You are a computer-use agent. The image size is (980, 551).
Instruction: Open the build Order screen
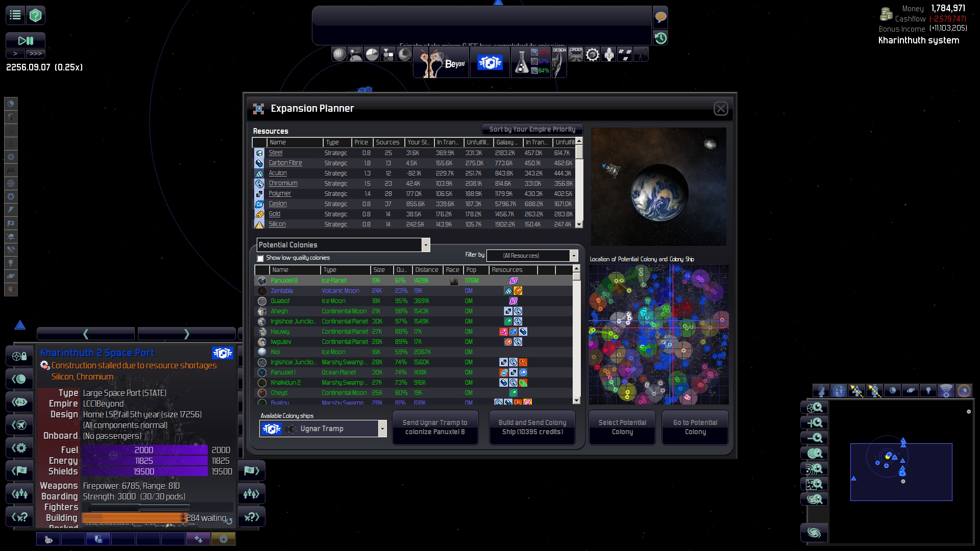click(x=576, y=54)
